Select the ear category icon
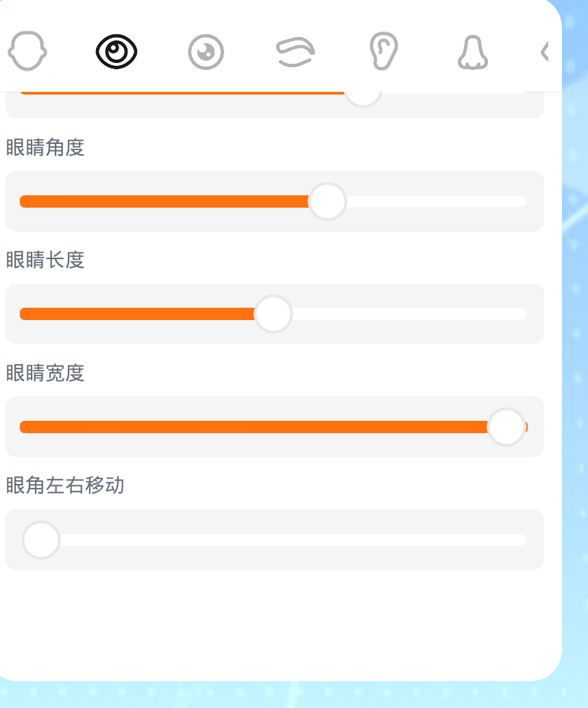Image resolution: width=588 pixels, height=708 pixels. click(x=383, y=52)
